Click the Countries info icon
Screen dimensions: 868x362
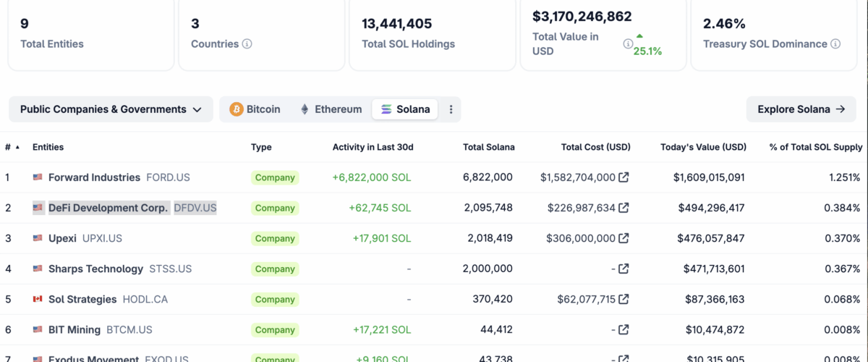247,44
